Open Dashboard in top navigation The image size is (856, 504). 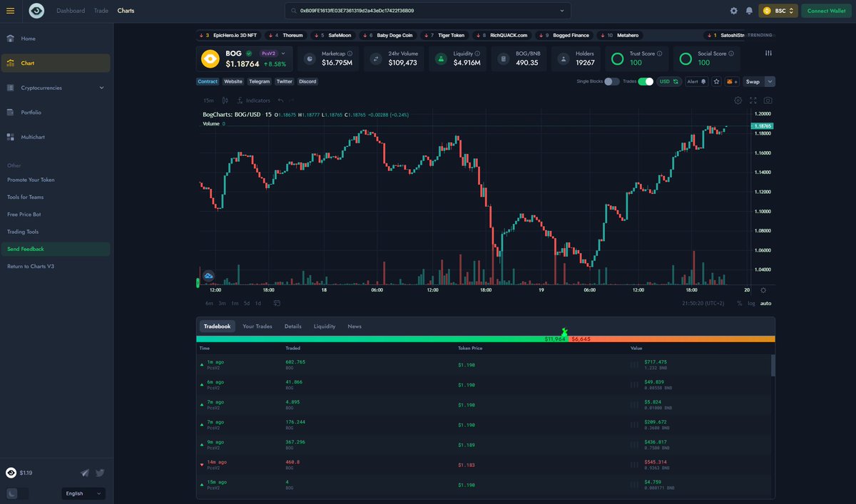pyautogui.click(x=71, y=11)
